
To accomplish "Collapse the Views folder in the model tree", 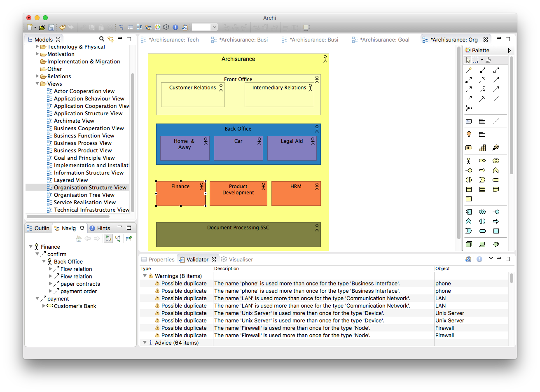I will pos(37,84).
